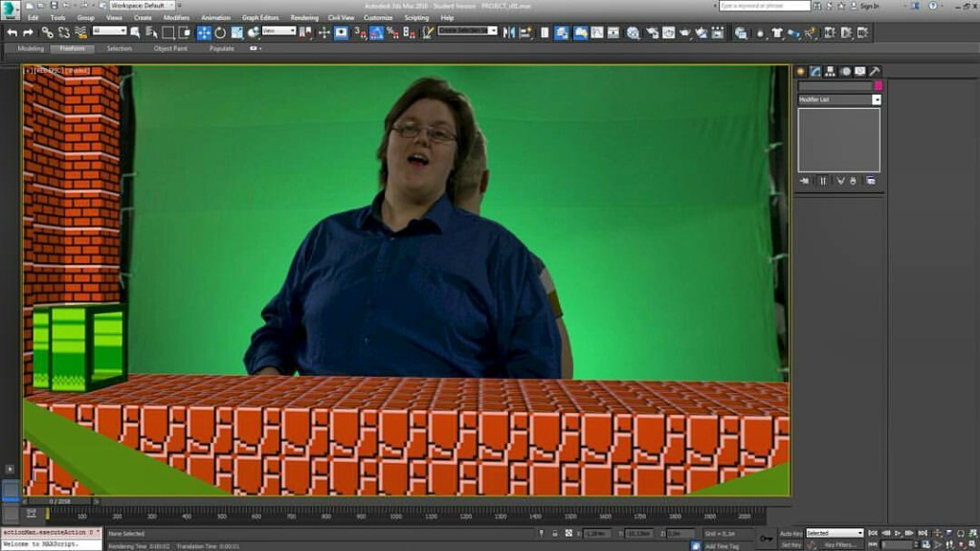Select the Select and Link tool
The width and height of the screenshot is (980, 551).
pyautogui.click(x=48, y=33)
